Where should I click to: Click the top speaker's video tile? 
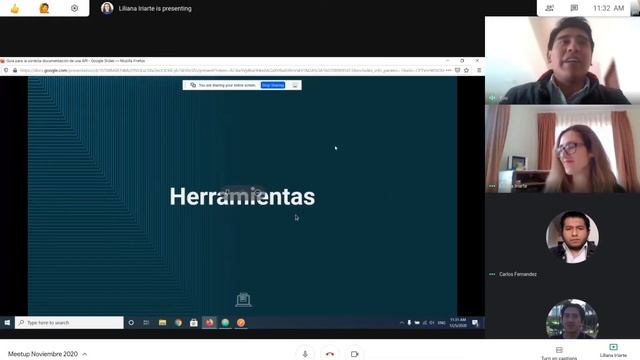pos(562,60)
